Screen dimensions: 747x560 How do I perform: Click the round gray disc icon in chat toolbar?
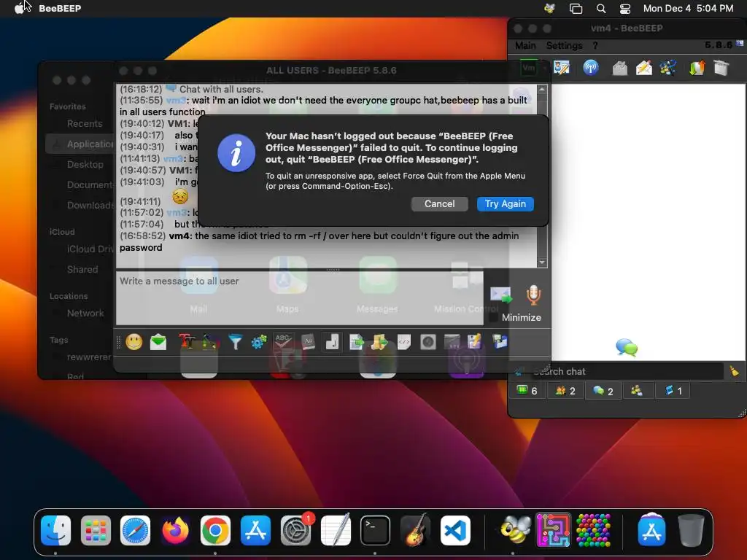pos(427,341)
